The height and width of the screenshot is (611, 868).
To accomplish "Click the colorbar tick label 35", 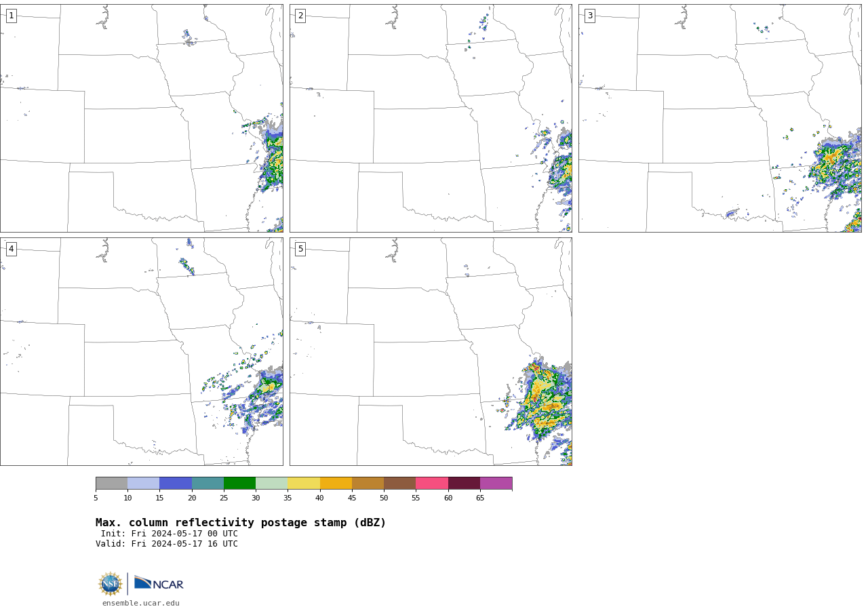I will click(288, 498).
